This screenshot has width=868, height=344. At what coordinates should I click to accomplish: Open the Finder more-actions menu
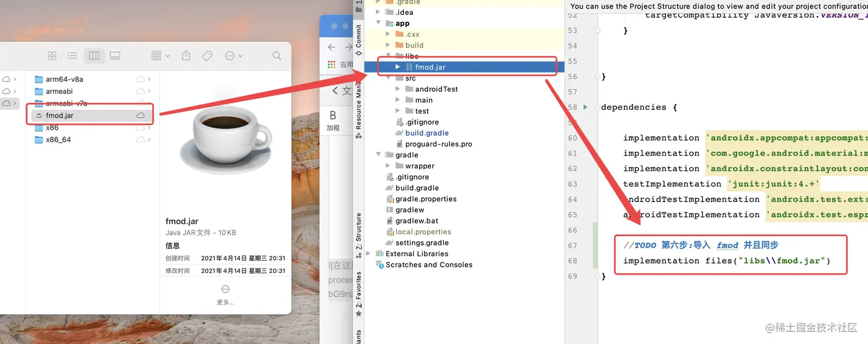click(x=233, y=56)
